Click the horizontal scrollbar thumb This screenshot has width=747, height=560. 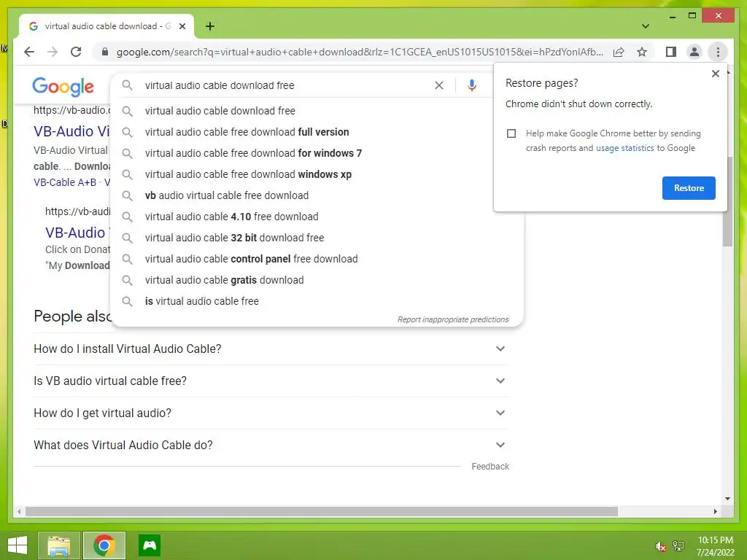[322, 511]
